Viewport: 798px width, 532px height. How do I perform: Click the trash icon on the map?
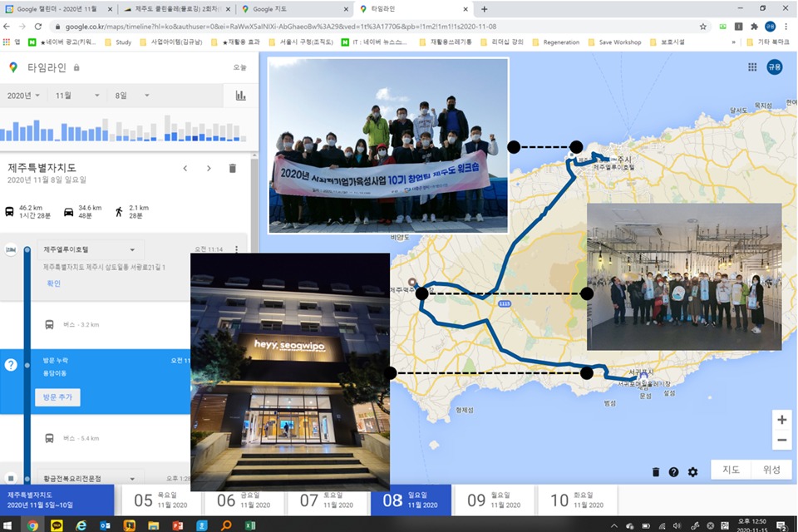click(656, 472)
